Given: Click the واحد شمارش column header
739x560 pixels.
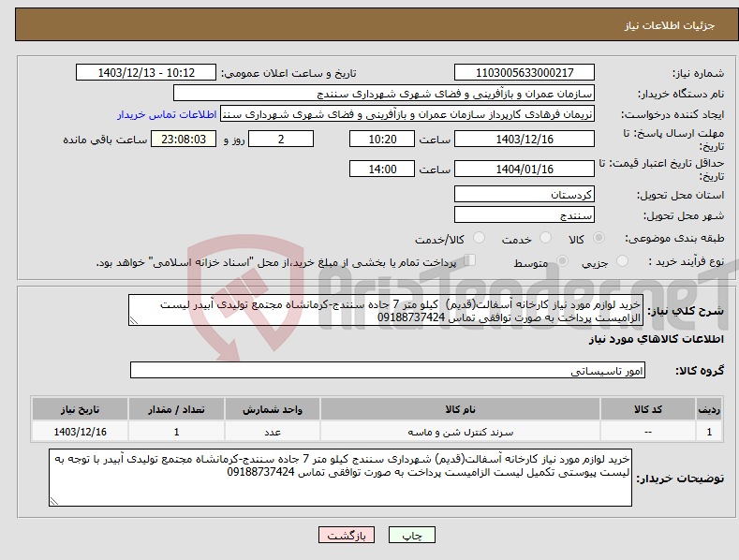Looking at the screenshot, I should pos(273,409).
